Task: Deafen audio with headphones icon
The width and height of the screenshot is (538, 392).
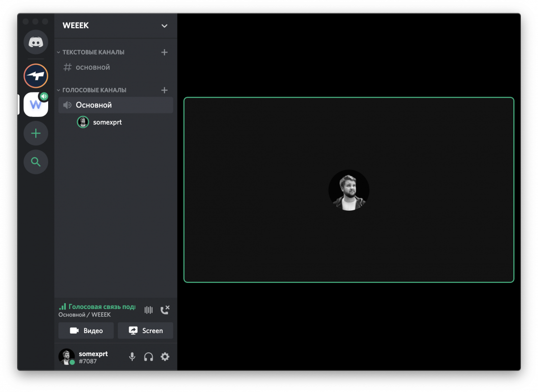Action: pos(148,357)
